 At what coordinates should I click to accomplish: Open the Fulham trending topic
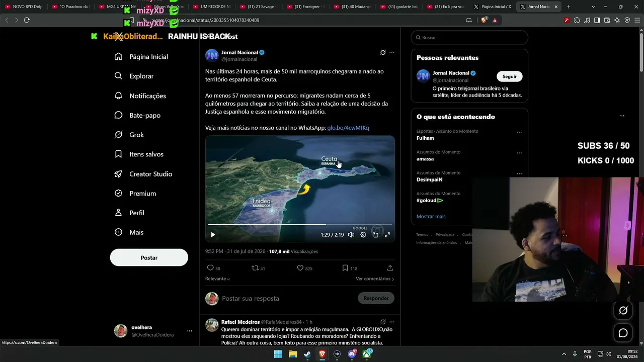(425, 138)
